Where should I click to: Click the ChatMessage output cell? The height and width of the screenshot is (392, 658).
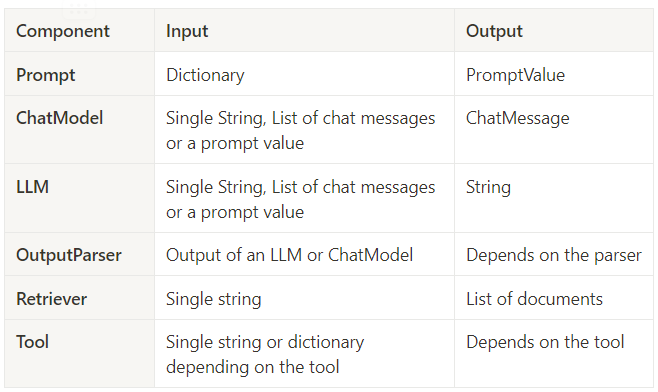click(554, 130)
